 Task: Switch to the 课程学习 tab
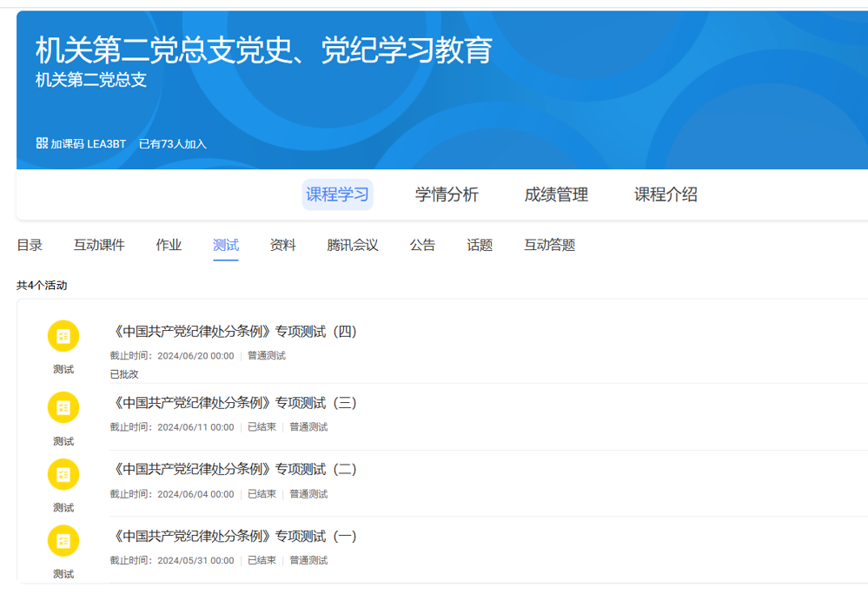[x=337, y=195]
